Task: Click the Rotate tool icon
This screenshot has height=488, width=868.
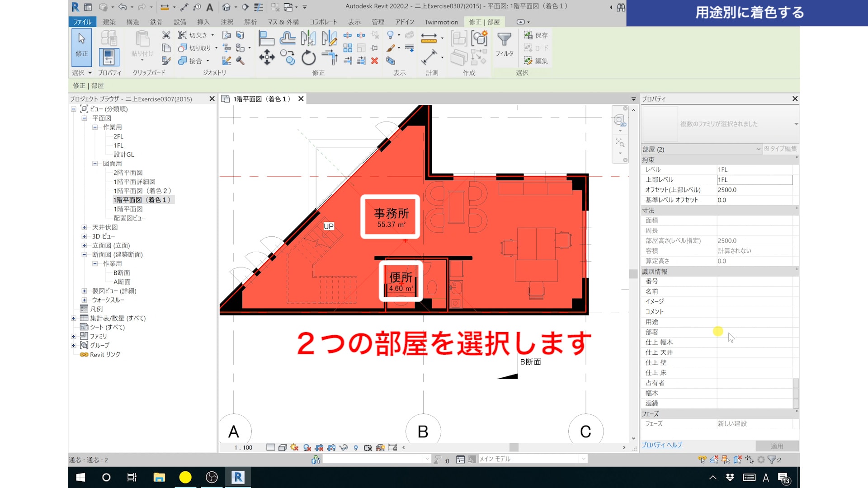Action: pos(308,58)
